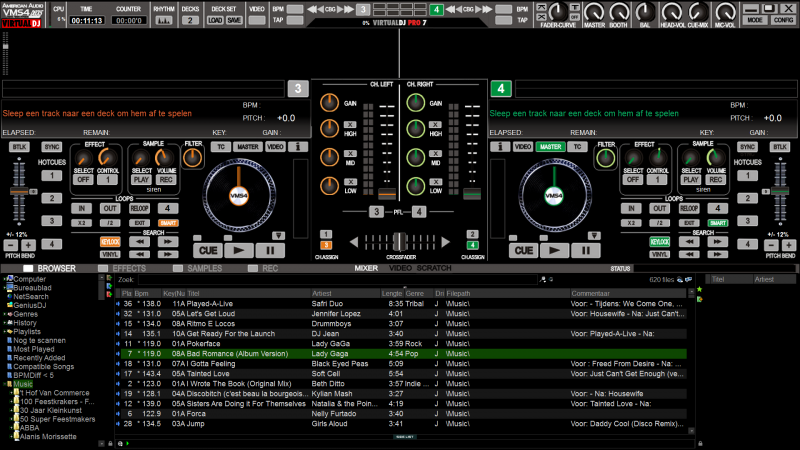The height and width of the screenshot is (450, 800).
Task: Toggle MASTER on the right deck
Action: (551, 147)
